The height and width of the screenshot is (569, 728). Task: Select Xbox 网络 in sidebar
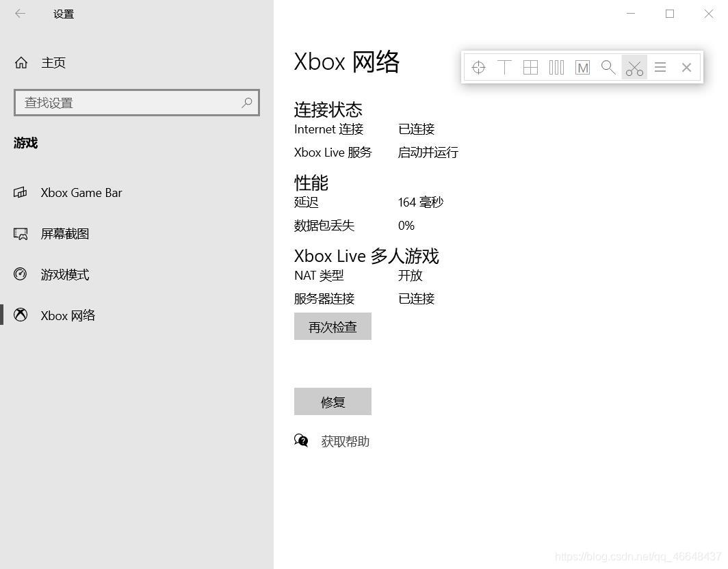click(x=68, y=315)
